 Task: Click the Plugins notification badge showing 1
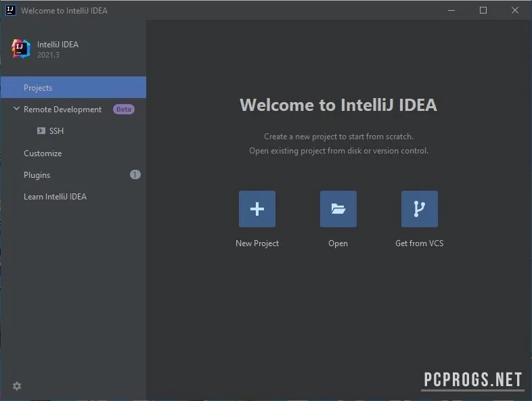pos(135,174)
